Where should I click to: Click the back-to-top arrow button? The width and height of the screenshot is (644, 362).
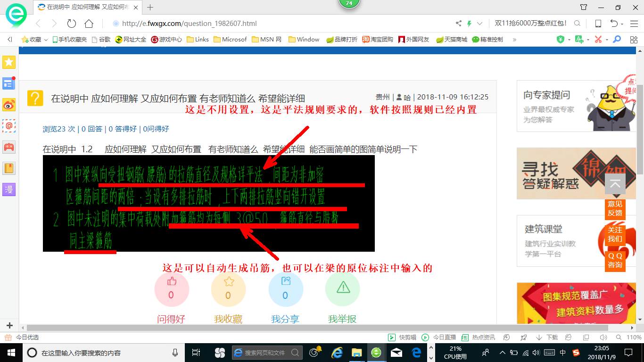(x=615, y=184)
